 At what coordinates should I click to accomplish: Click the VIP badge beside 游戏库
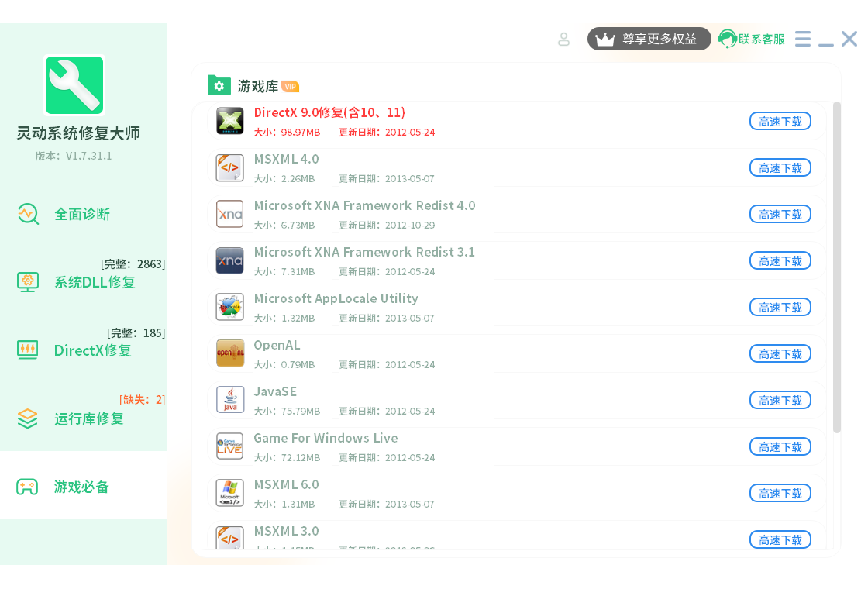[290, 86]
